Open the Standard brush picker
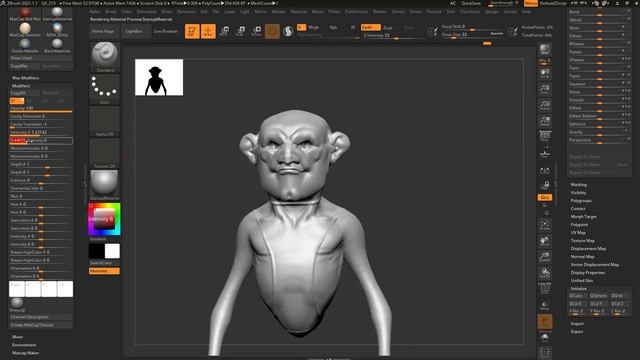Screen dimensions: 640x360 [x=104, y=57]
